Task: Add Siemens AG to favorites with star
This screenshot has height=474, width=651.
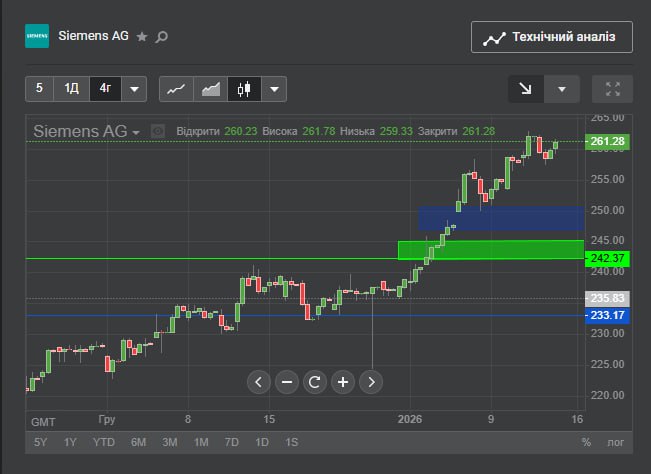Action: tap(142, 37)
